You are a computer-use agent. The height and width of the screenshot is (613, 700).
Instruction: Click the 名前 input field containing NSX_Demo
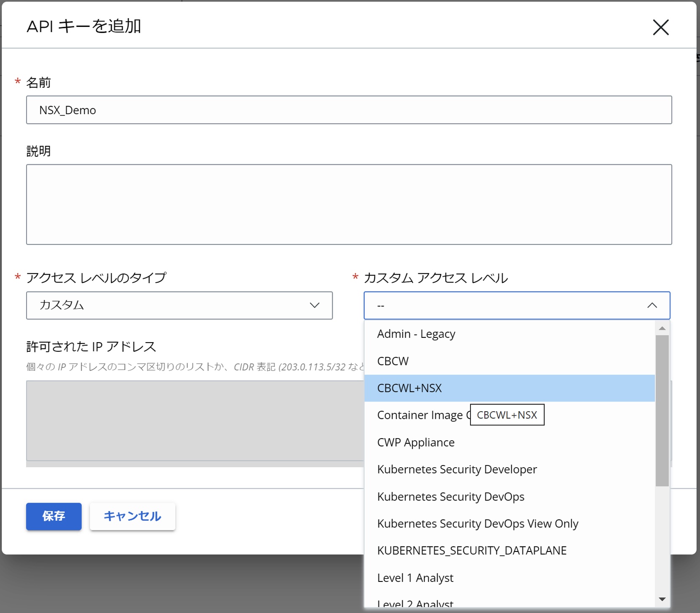(349, 110)
